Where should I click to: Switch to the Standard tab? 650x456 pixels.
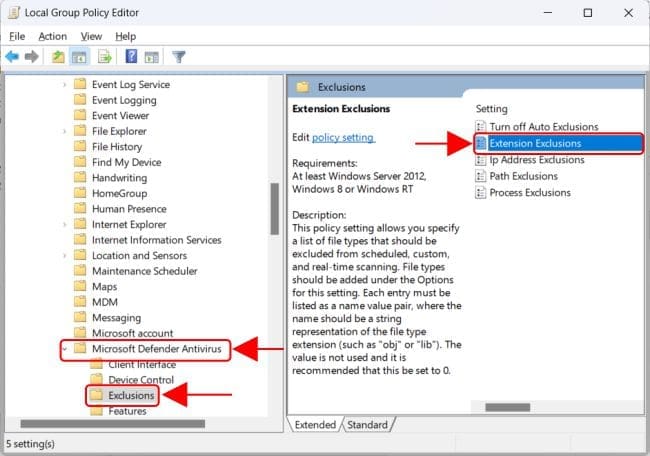pyautogui.click(x=367, y=425)
